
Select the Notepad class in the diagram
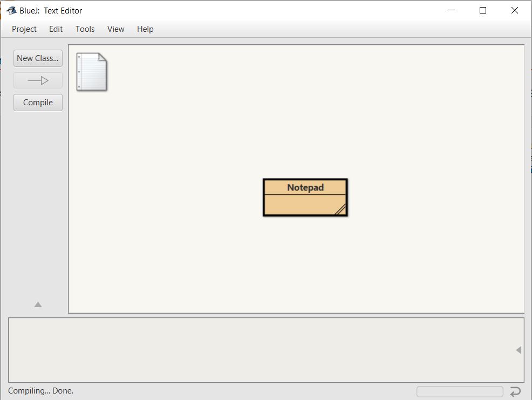(305, 187)
